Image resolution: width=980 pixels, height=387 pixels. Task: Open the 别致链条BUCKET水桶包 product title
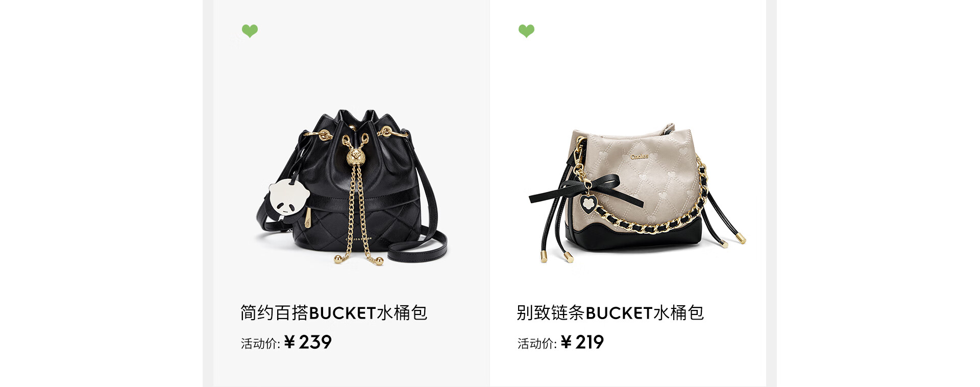(x=610, y=312)
